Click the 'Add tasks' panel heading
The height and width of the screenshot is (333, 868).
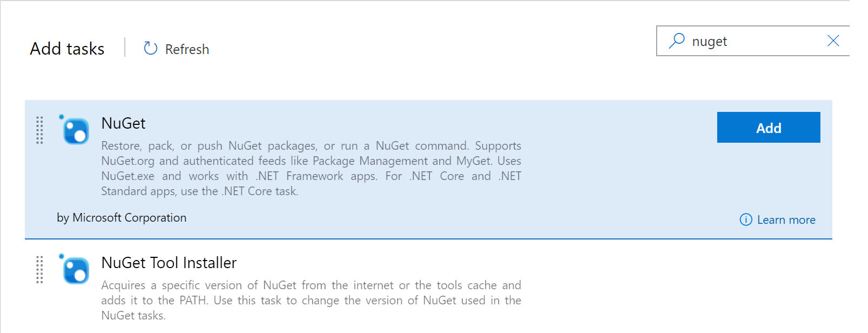(x=67, y=49)
